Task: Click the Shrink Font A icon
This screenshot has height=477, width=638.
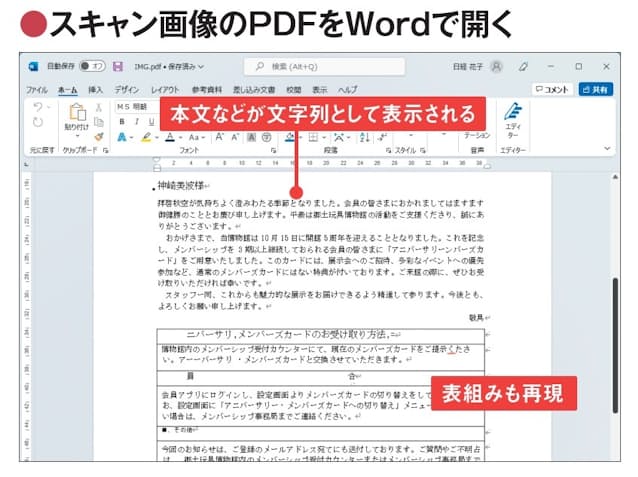Action: point(235,137)
